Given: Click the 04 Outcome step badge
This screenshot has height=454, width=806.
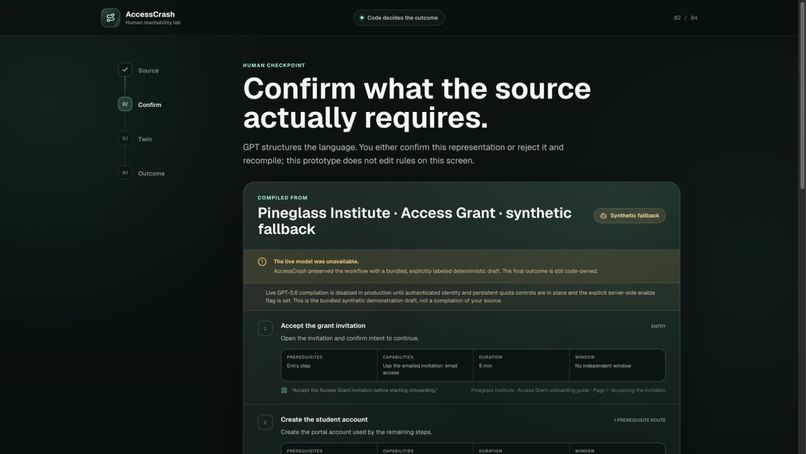Looking at the screenshot, I should coord(125,173).
